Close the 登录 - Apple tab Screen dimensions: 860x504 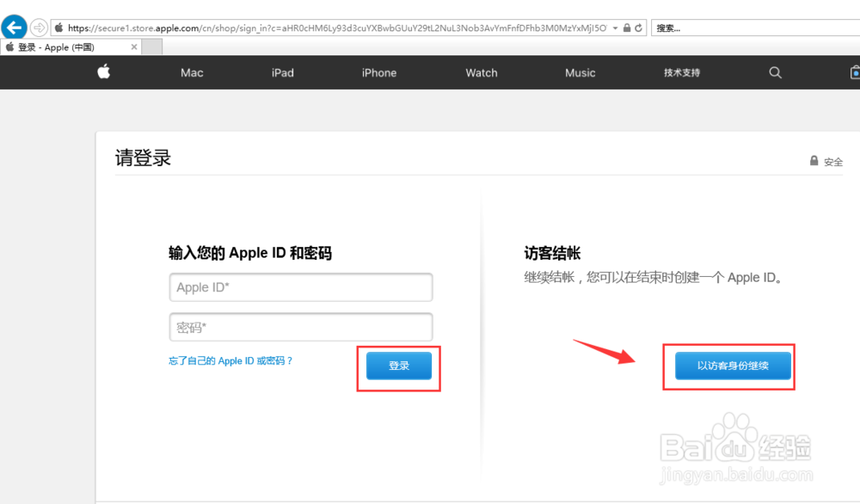134,47
